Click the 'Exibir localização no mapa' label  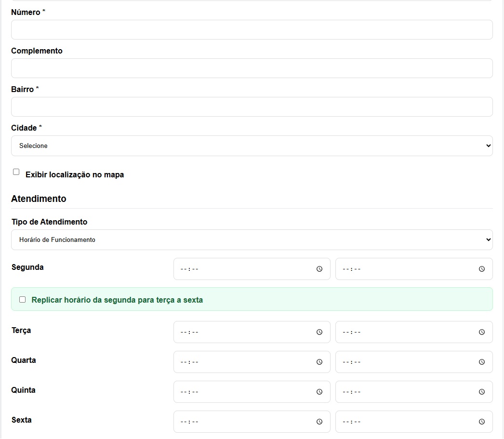point(75,174)
